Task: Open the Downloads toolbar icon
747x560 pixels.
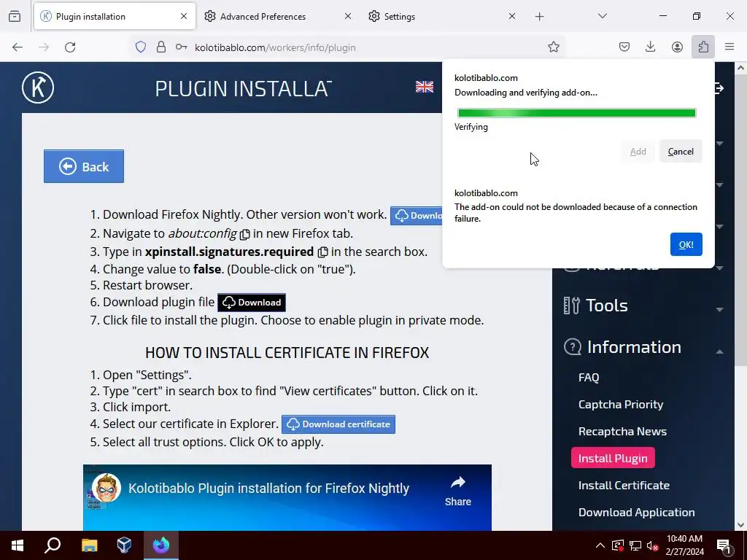Action: pos(650,47)
